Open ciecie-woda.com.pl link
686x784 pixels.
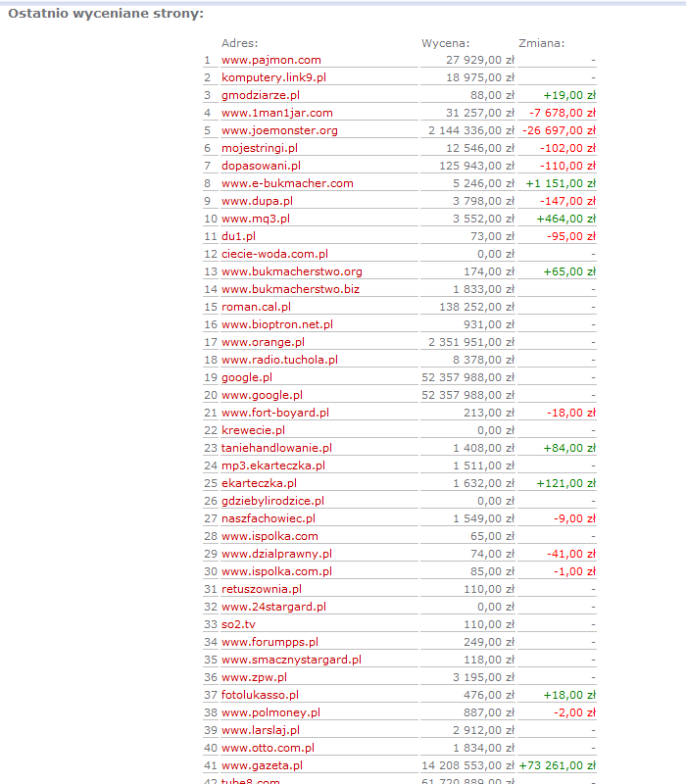(x=274, y=254)
